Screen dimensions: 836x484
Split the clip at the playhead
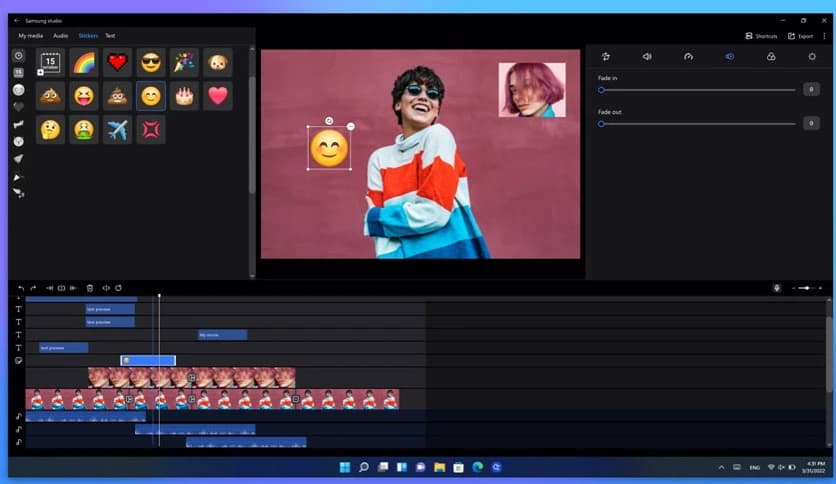click(x=61, y=288)
